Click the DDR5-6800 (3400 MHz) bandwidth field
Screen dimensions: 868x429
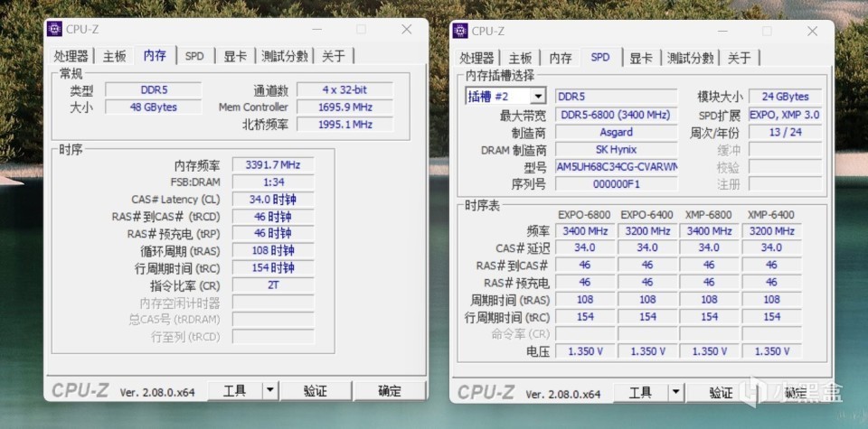click(x=616, y=115)
